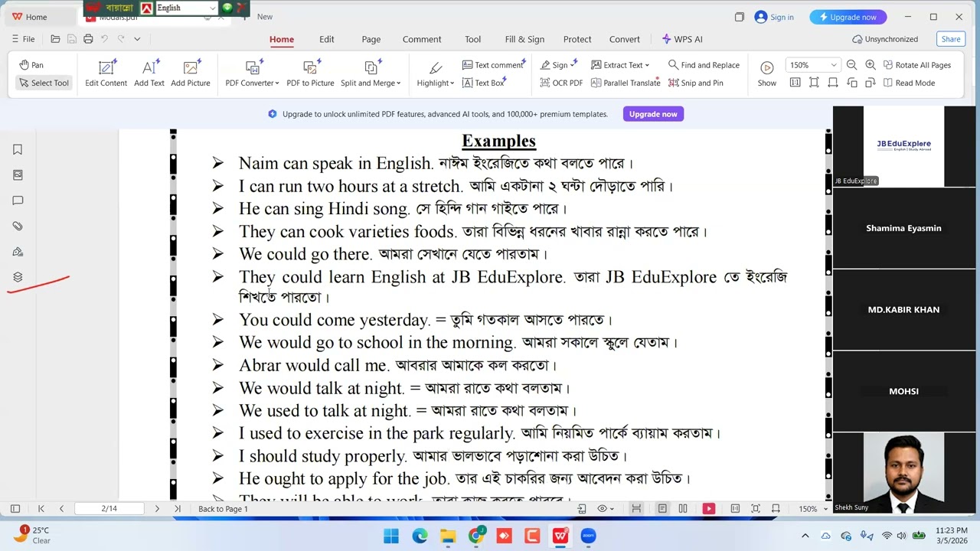Open the page Thumbnails side panel
The width and height of the screenshot is (980, 551).
[18, 175]
